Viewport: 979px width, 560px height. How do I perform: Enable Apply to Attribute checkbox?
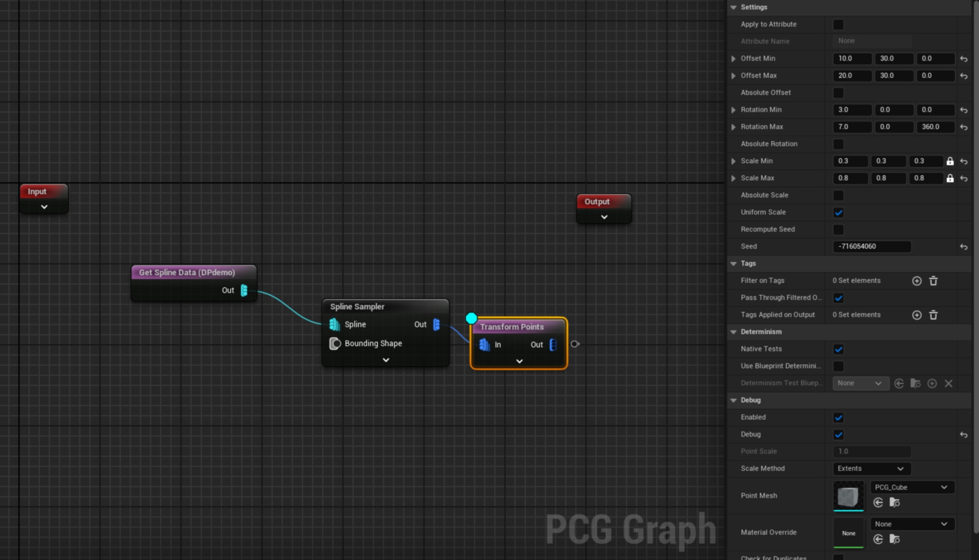tap(838, 25)
